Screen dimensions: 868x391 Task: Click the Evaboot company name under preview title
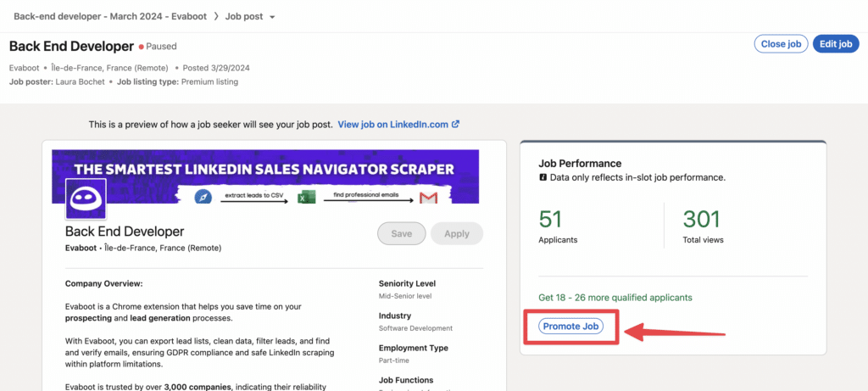point(81,249)
